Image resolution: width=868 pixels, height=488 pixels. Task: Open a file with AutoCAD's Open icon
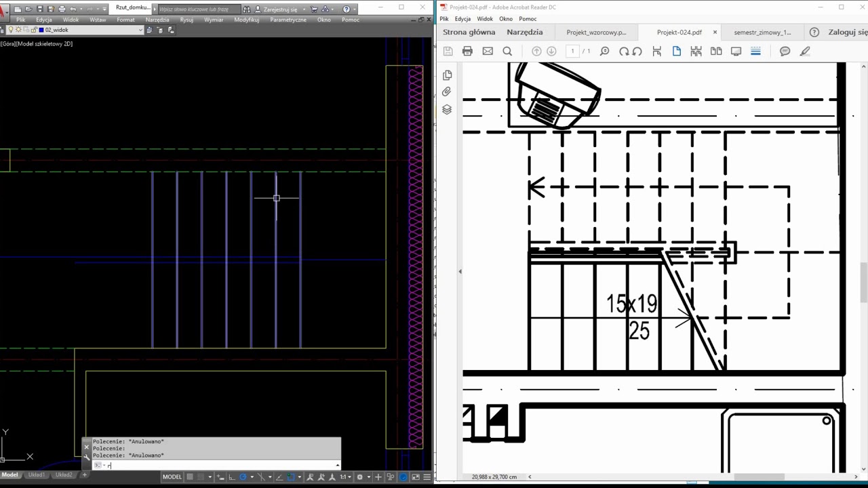tap(28, 9)
